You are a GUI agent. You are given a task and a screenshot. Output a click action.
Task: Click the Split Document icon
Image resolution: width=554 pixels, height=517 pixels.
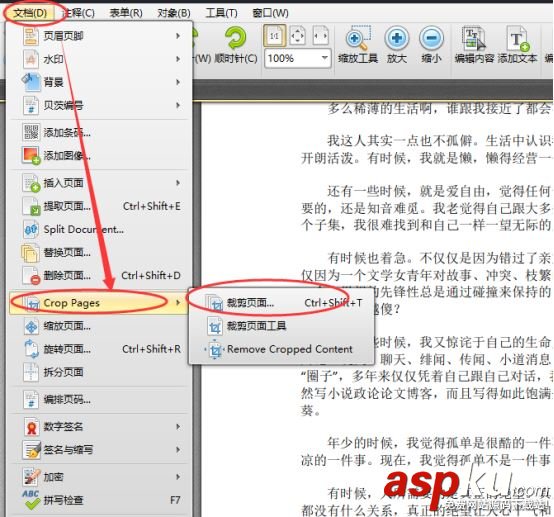point(31,229)
